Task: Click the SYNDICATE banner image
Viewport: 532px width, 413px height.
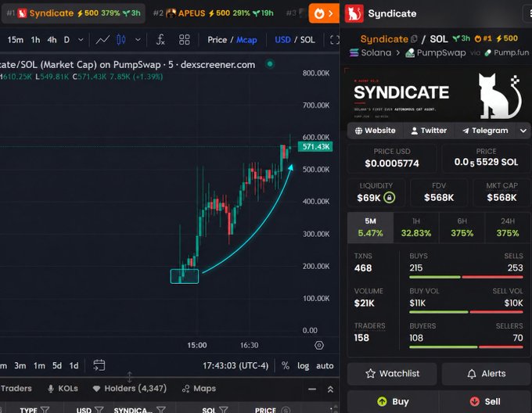Action: coord(436,95)
